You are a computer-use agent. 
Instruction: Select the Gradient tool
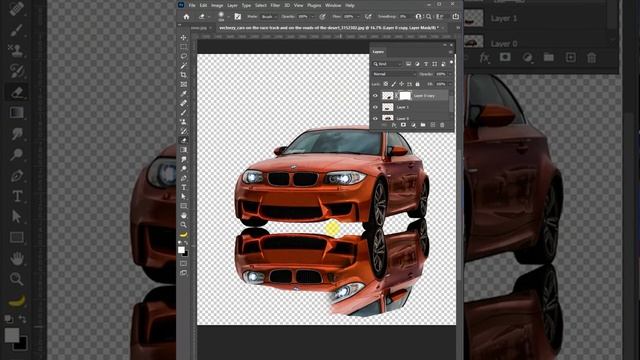(x=183, y=150)
